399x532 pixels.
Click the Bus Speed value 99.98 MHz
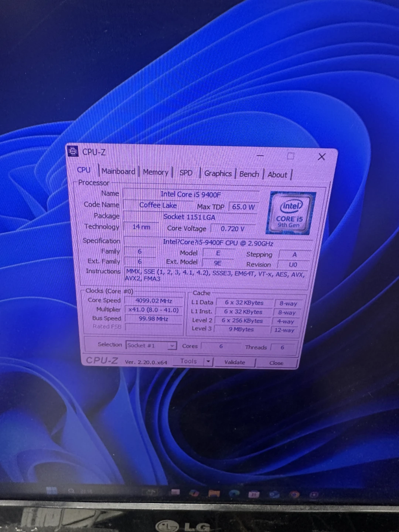tap(154, 319)
